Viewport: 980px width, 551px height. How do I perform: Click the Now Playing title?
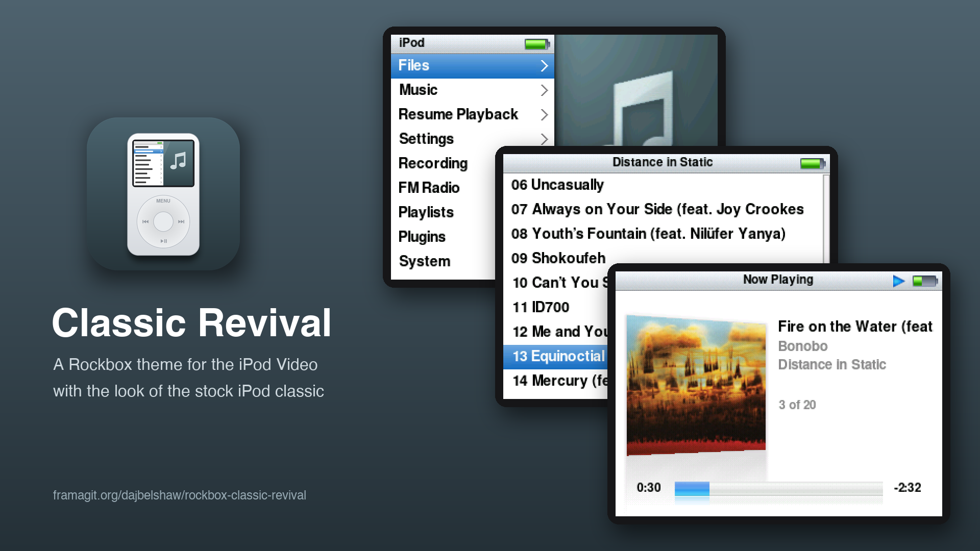(778, 280)
